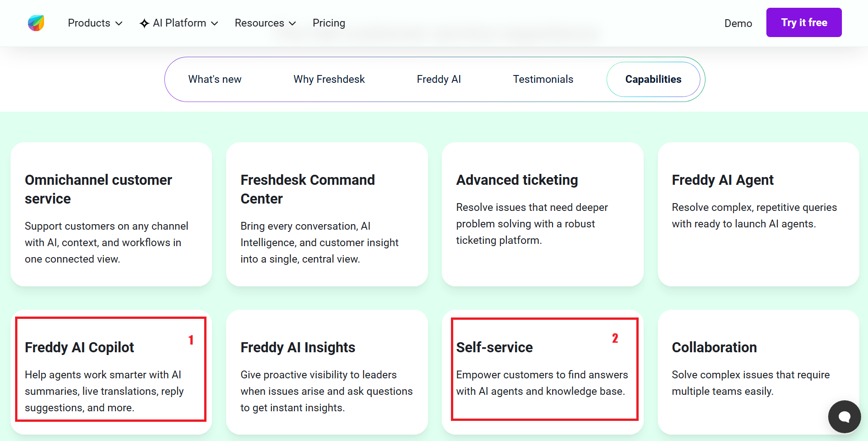Image resolution: width=868 pixels, height=441 pixels.
Task: Click the Demo link
Action: (738, 23)
